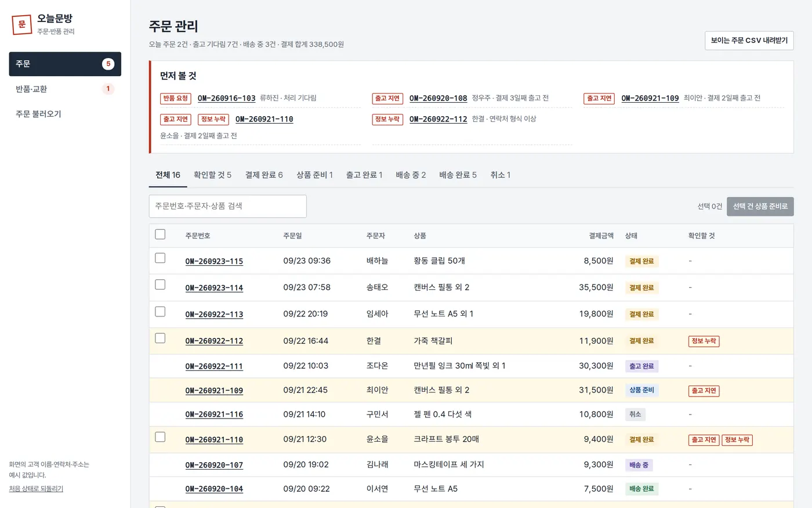Open OM-260921-110 in 먼저 볼 것 panel

click(x=264, y=119)
